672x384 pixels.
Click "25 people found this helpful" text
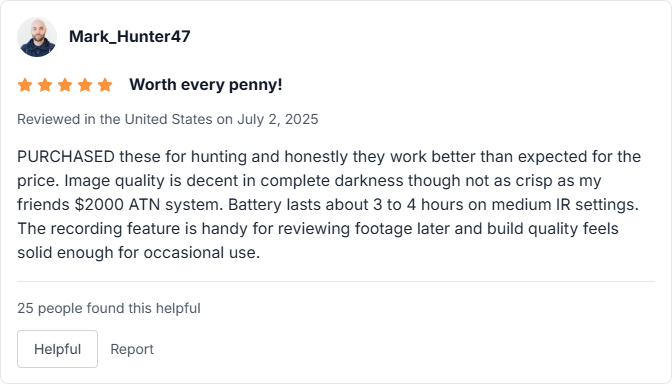(109, 308)
